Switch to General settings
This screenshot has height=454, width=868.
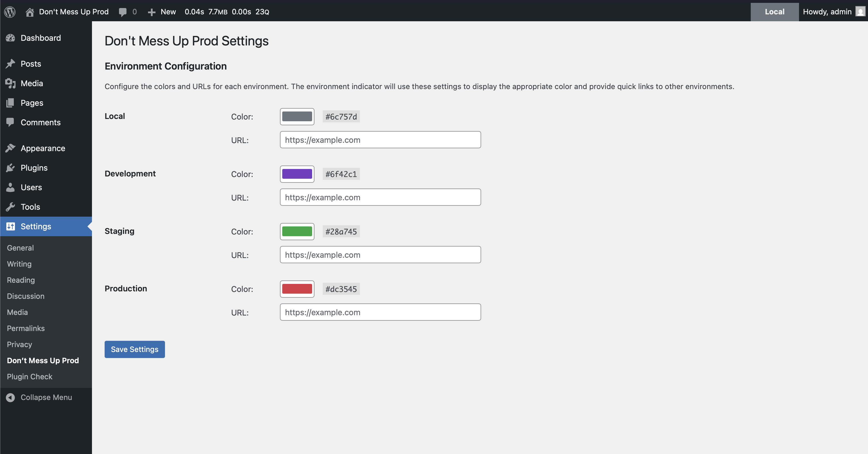(x=20, y=247)
